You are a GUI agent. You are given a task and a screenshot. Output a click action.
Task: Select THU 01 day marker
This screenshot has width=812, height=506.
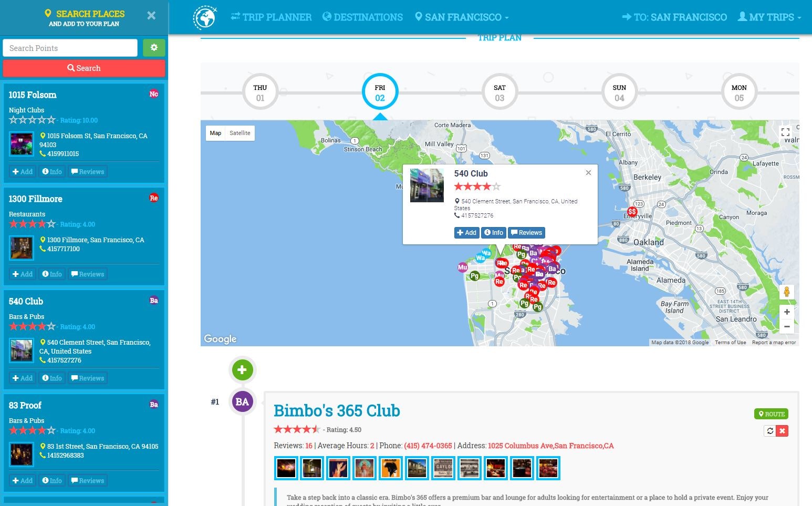(260, 92)
